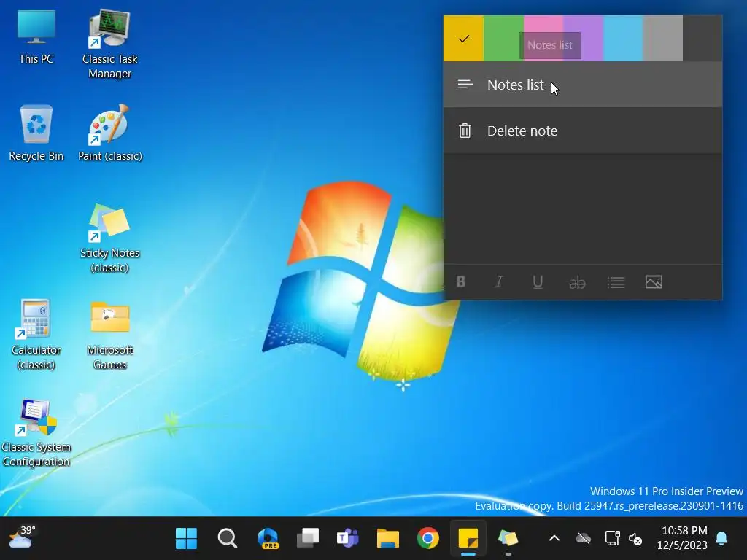Open the clock showing 10:58 PM
This screenshot has height=560, width=747.
click(684, 537)
